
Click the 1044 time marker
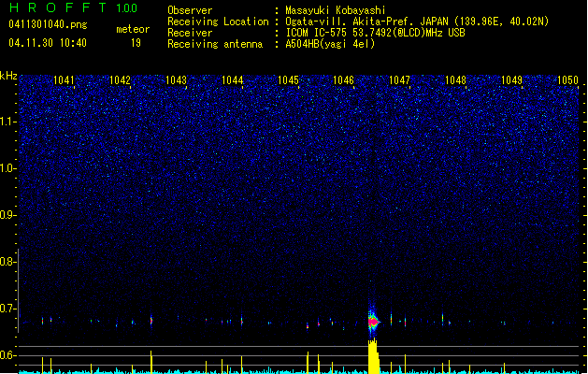(x=232, y=80)
